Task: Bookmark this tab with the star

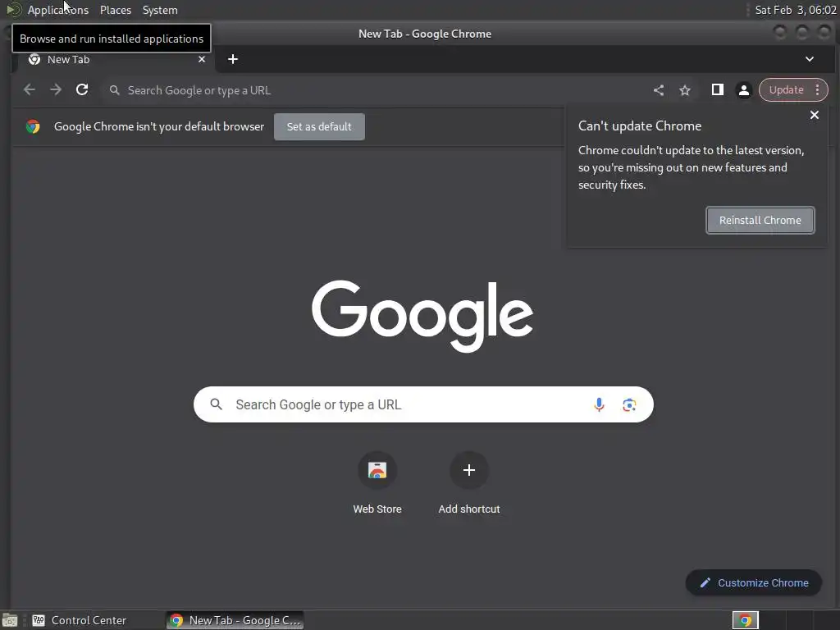Action: coord(685,90)
